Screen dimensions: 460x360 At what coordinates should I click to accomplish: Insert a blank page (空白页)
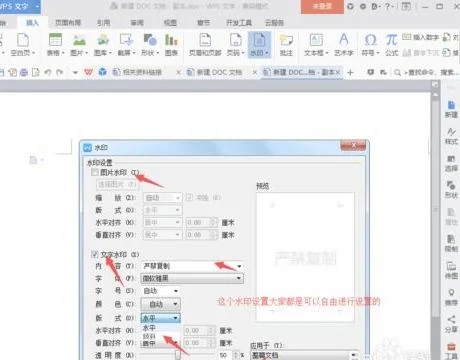pyautogui.click(x=23, y=45)
